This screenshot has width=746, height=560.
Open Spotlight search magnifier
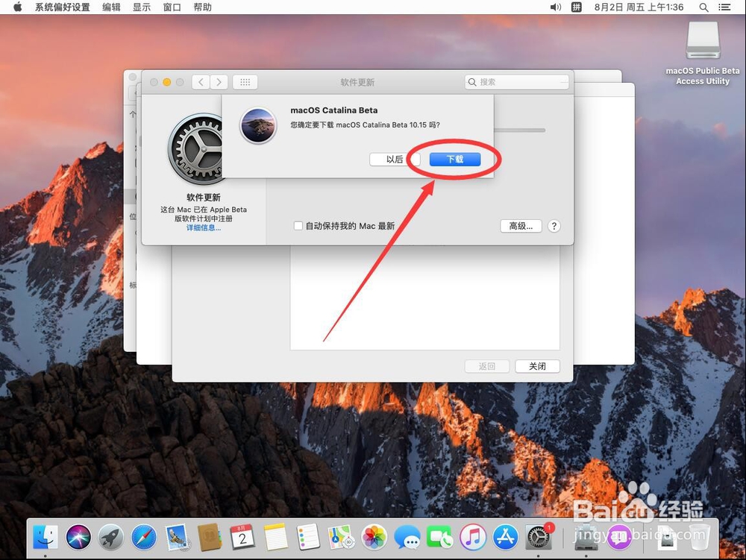[x=703, y=7]
